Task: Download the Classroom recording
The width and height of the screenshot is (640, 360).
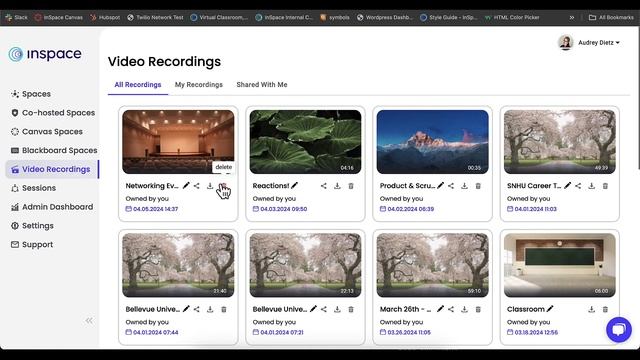Action: click(x=591, y=309)
